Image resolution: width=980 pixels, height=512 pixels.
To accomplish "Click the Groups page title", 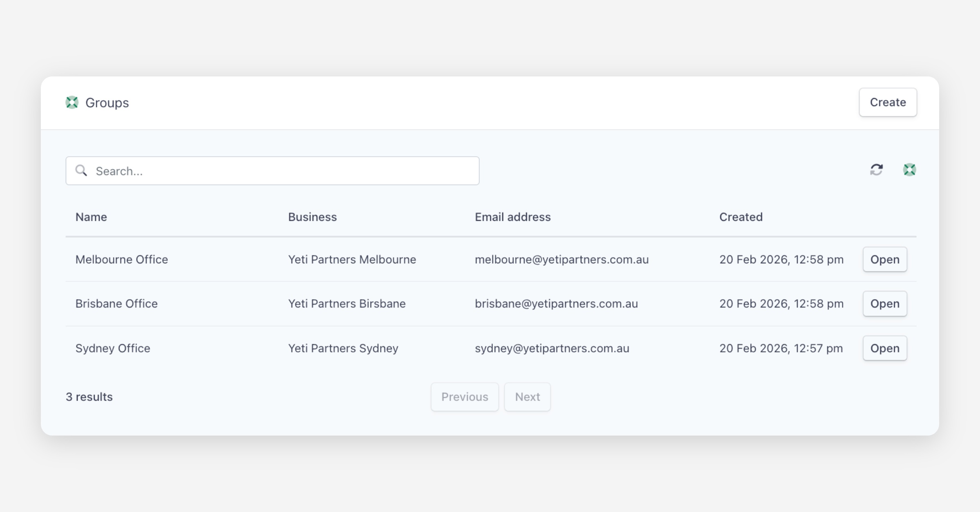I will 107,103.
